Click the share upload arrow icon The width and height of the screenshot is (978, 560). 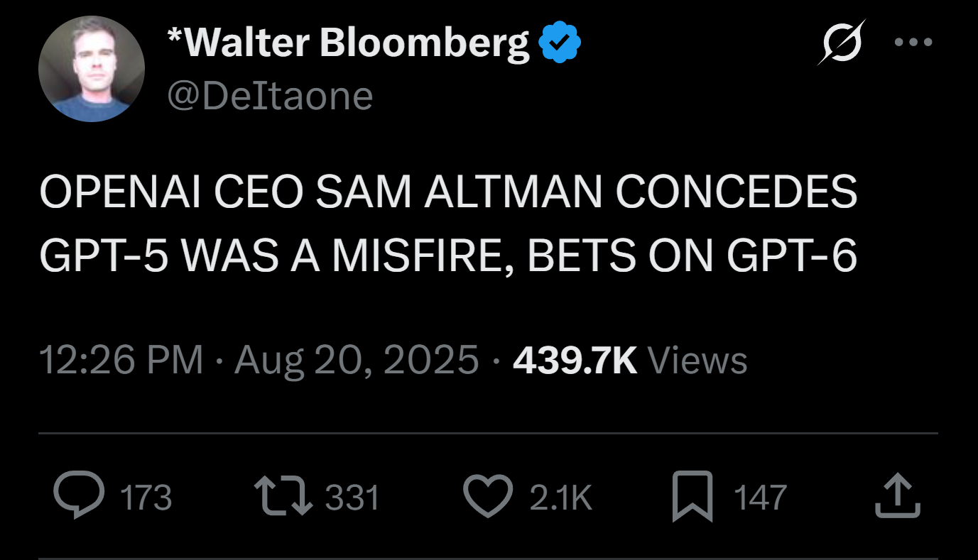point(898,496)
